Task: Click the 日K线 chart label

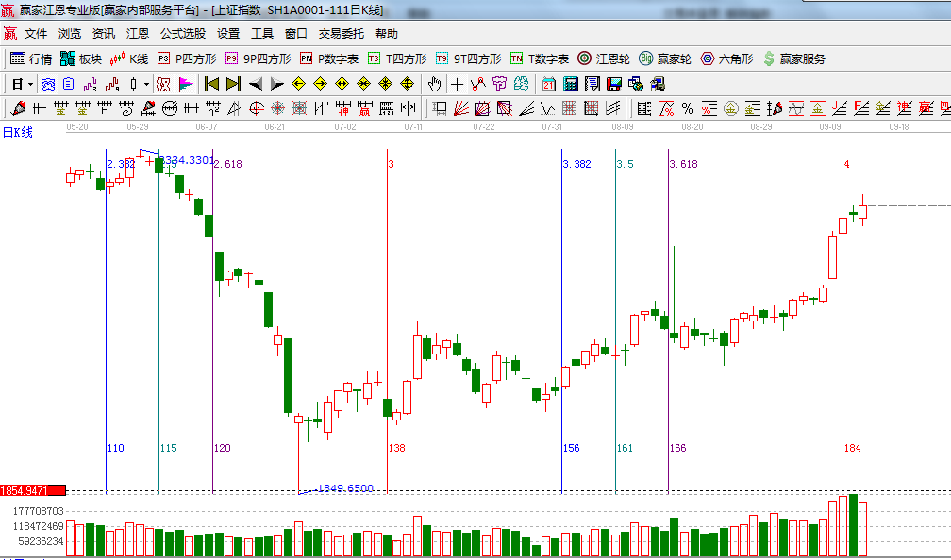Action: 17,132
